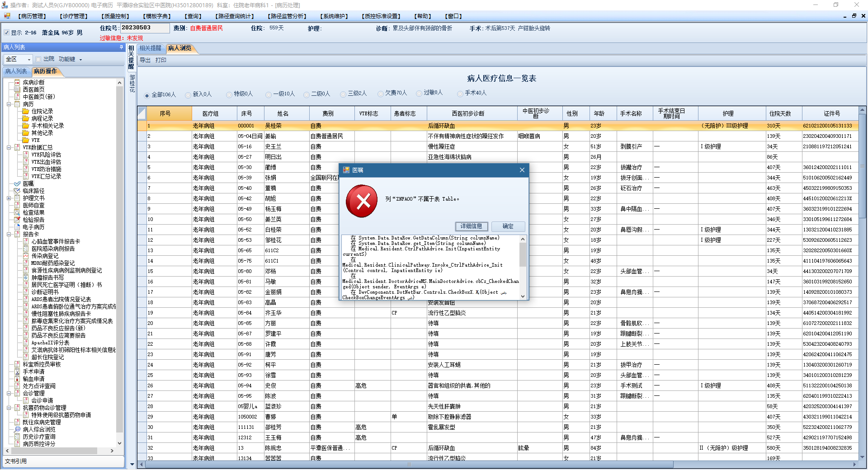Click the VTE folder icon

26,140
